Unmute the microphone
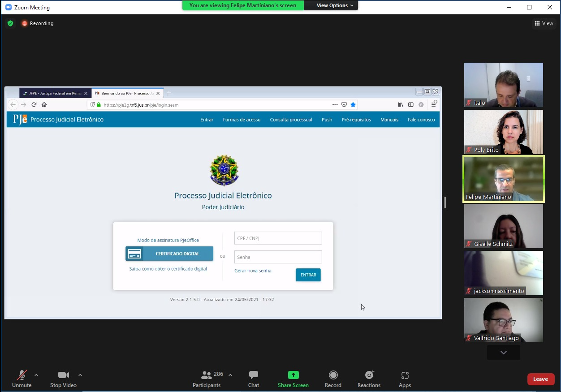Viewport: 561px width, 392px height. click(22, 379)
